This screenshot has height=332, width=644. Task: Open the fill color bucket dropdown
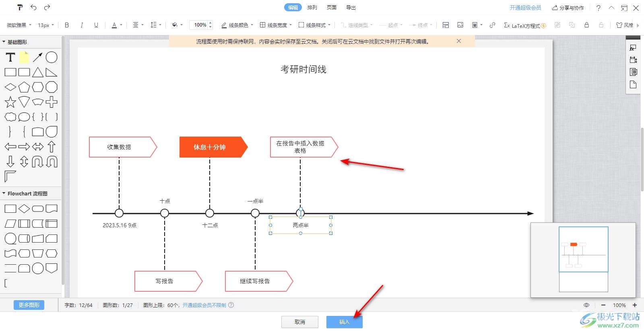177,25
